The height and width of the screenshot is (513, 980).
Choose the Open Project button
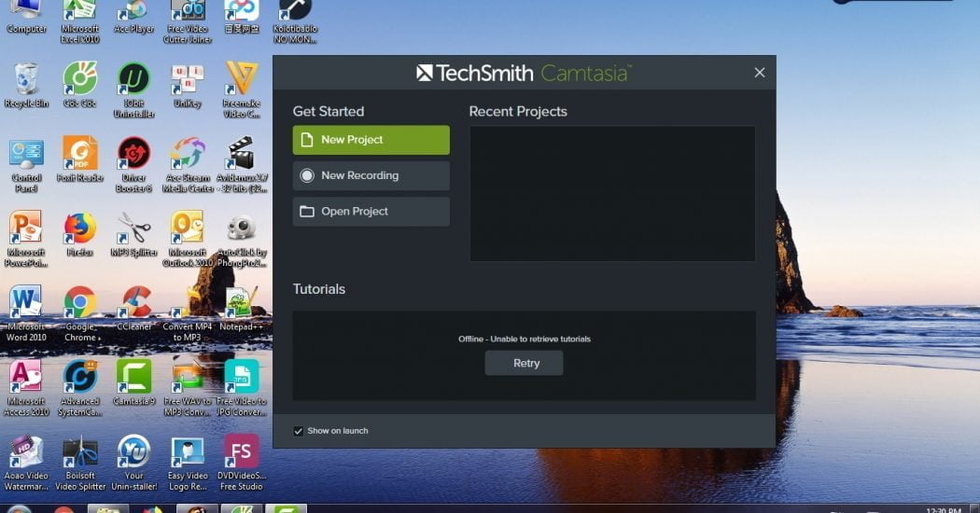[371, 211]
